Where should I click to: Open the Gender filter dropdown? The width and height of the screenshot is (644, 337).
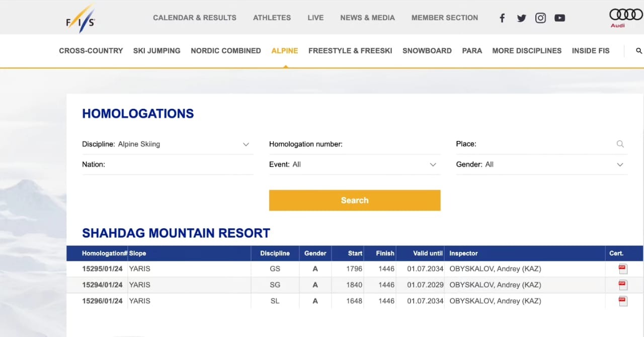pos(620,165)
